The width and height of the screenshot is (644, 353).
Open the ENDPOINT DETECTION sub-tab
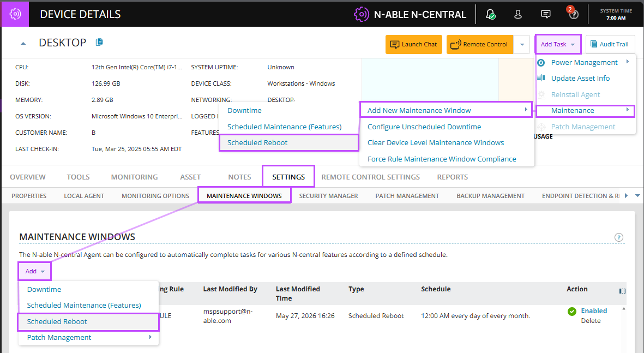(580, 196)
